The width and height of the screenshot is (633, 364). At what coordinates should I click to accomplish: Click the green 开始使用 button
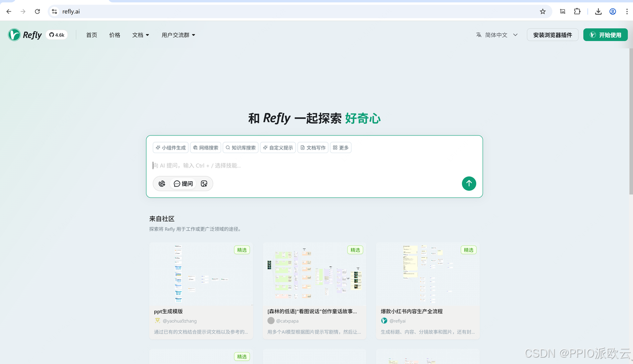coord(605,35)
